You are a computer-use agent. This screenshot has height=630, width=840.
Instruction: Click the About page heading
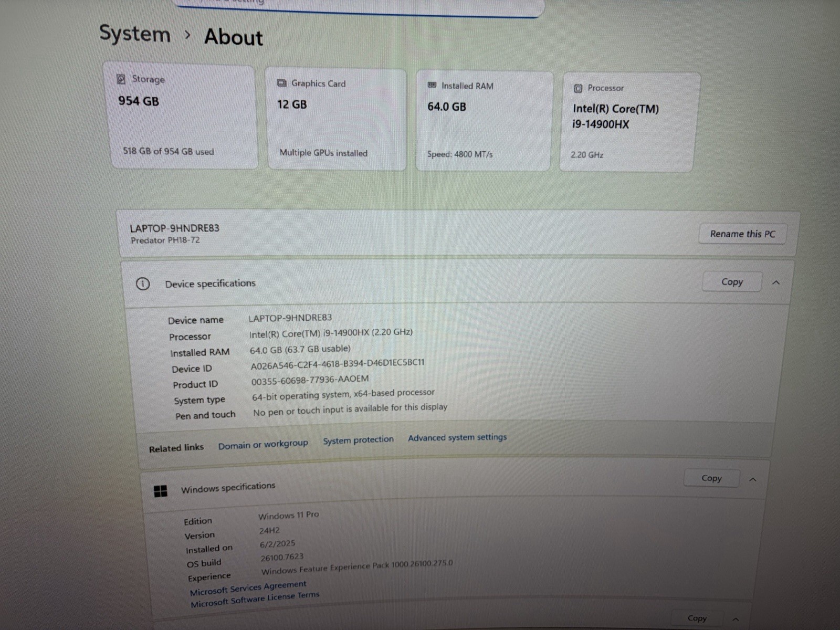(233, 37)
